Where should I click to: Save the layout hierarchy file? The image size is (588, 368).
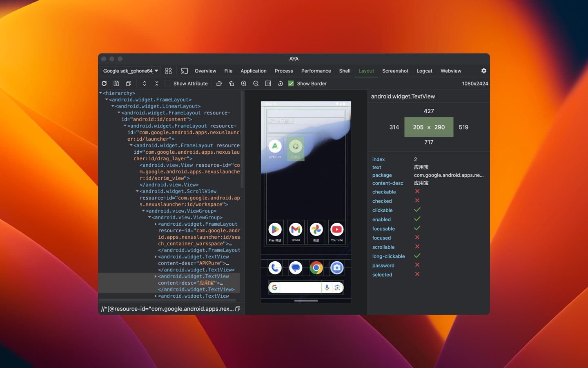[x=116, y=83]
